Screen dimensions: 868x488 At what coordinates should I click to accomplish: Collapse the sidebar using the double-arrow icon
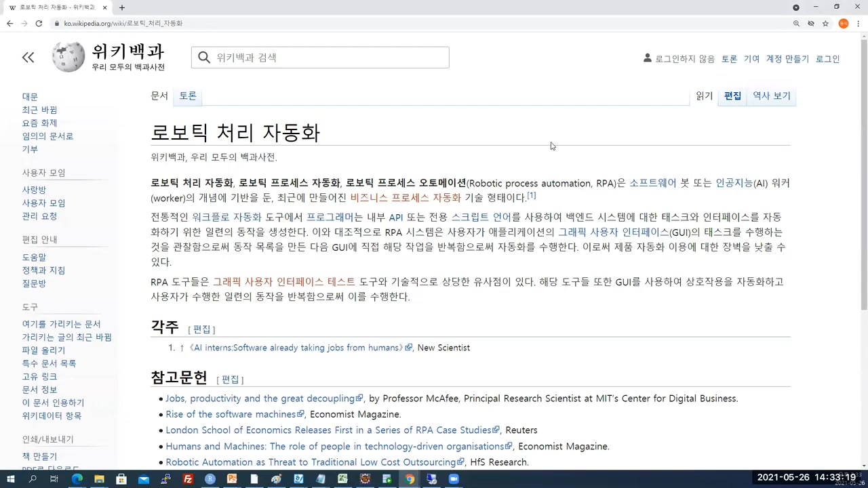[28, 57]
